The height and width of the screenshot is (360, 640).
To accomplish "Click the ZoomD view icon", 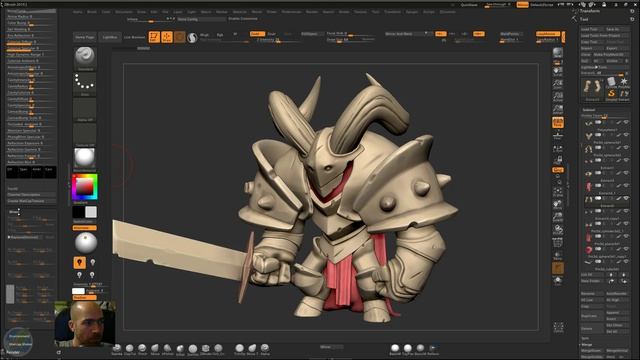I will [558, 217].
